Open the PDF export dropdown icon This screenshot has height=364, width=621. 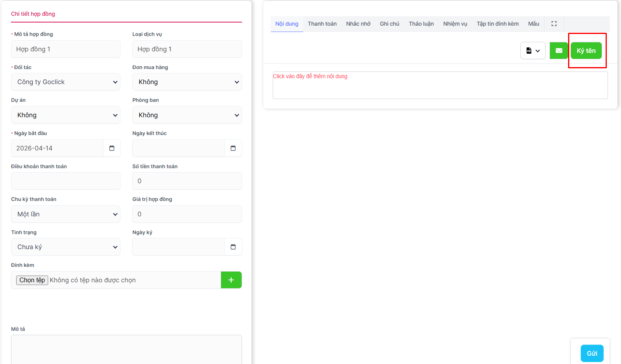pyautogui.click(x=533, y=51)
